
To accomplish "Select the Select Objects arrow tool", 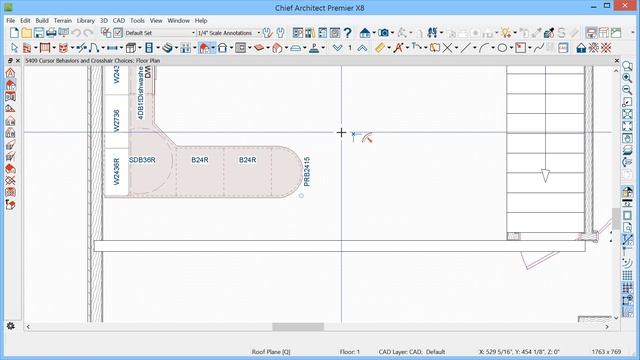I will [x=14, y=48].
